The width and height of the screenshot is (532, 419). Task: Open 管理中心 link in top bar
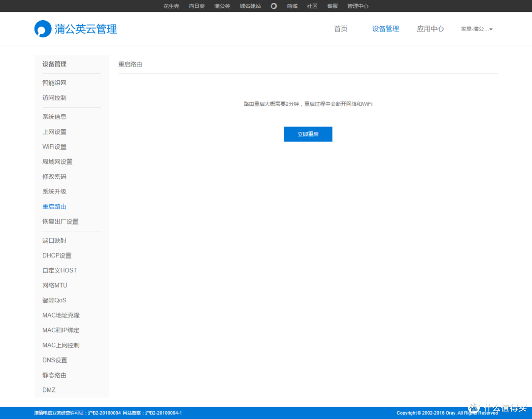[358, 6]
